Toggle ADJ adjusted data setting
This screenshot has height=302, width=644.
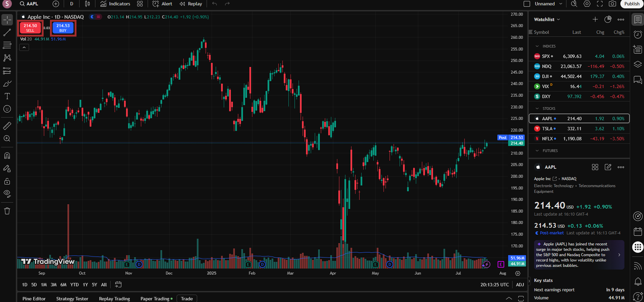[520, 285]
